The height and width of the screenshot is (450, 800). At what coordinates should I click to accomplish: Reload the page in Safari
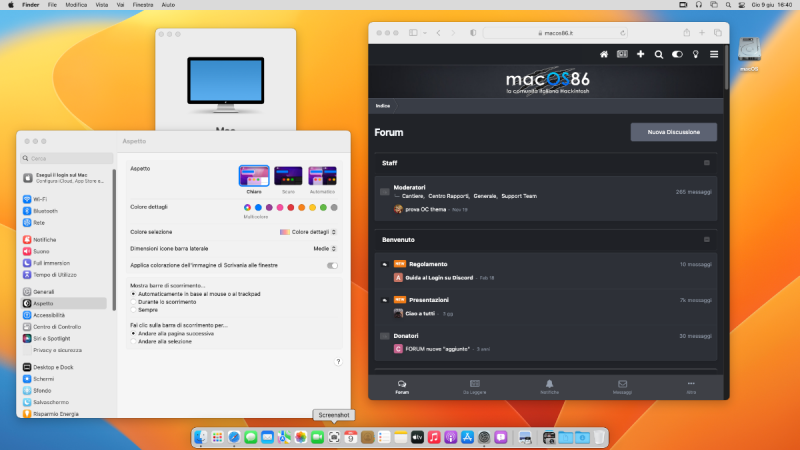pos(622,33)
